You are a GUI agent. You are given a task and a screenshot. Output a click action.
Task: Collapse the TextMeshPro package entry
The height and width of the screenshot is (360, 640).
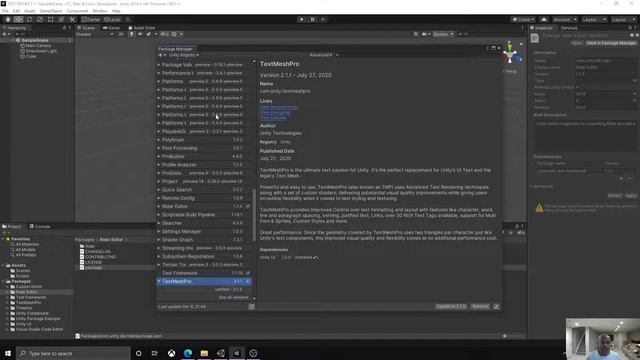click(159, 281)
